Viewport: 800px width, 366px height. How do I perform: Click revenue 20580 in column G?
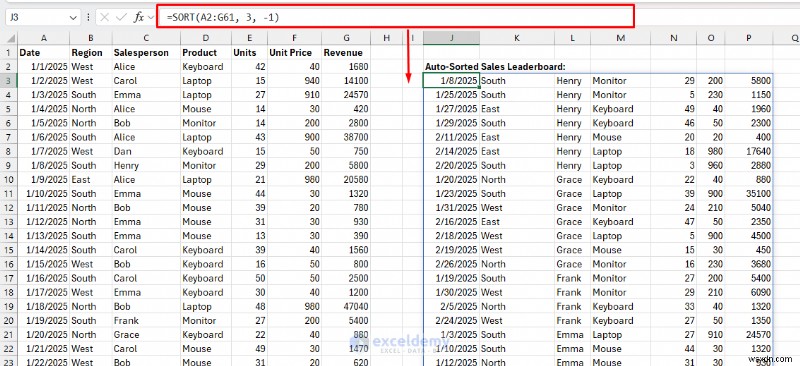pyautogui.click(x=346, y=180)
